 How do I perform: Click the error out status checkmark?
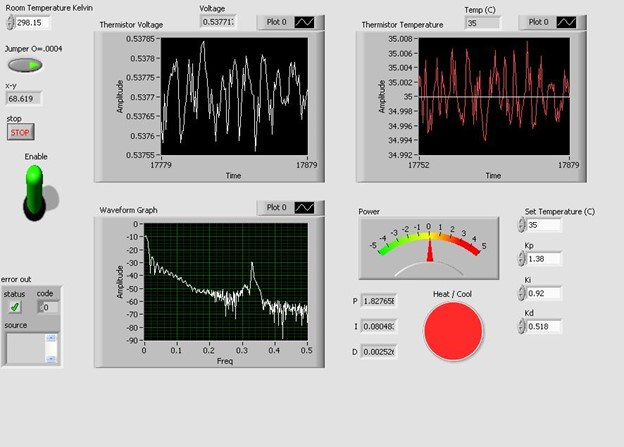point(15,307)
